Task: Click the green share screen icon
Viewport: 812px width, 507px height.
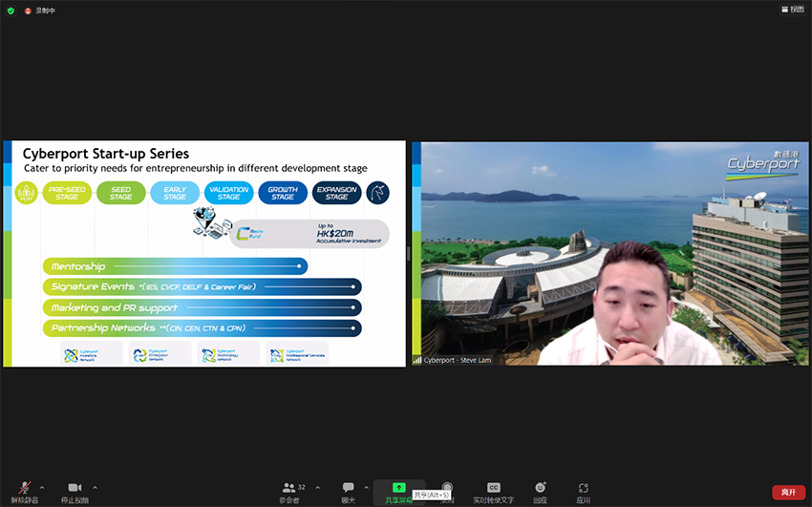Action: point(398,487)
